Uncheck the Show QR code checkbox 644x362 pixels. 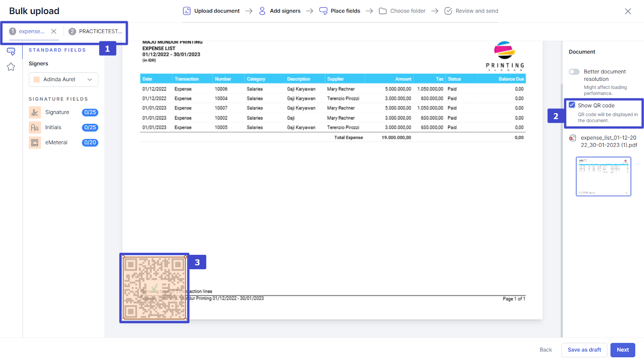(x=572, y=105)
